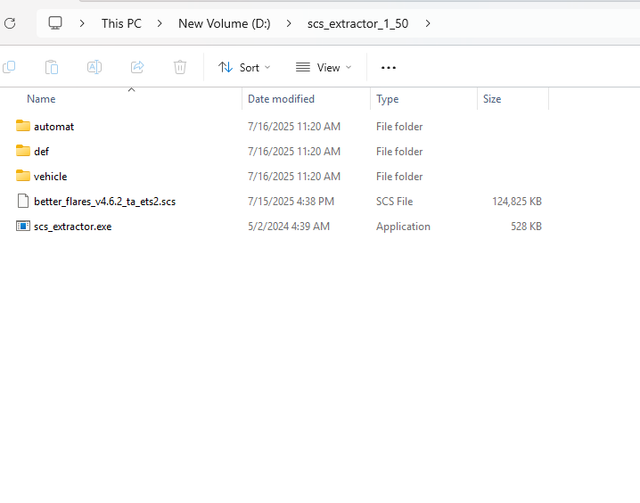Image resolution: width=640 pixels, height=503 pixels.
Task: Select the vehicle folder name
Action: (x=50, y=176)
